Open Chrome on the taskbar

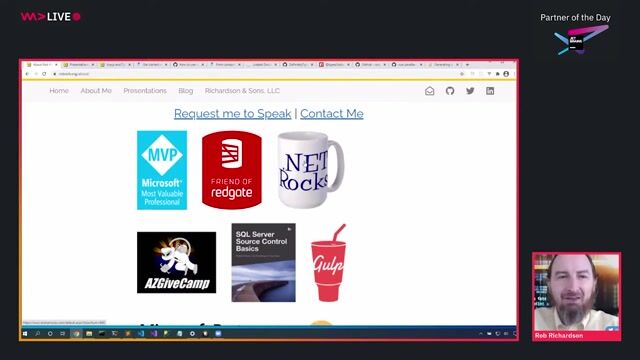pyautogui.click(x=76, y=333)
